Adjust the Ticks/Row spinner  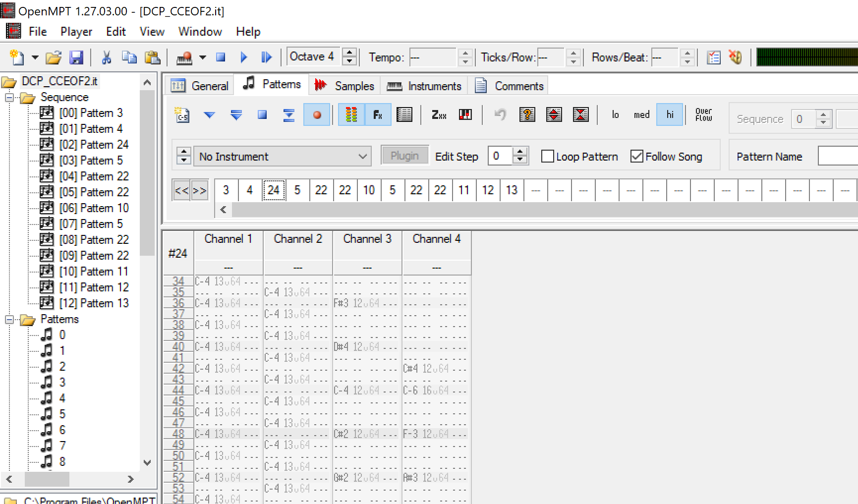tap(573, 57)
